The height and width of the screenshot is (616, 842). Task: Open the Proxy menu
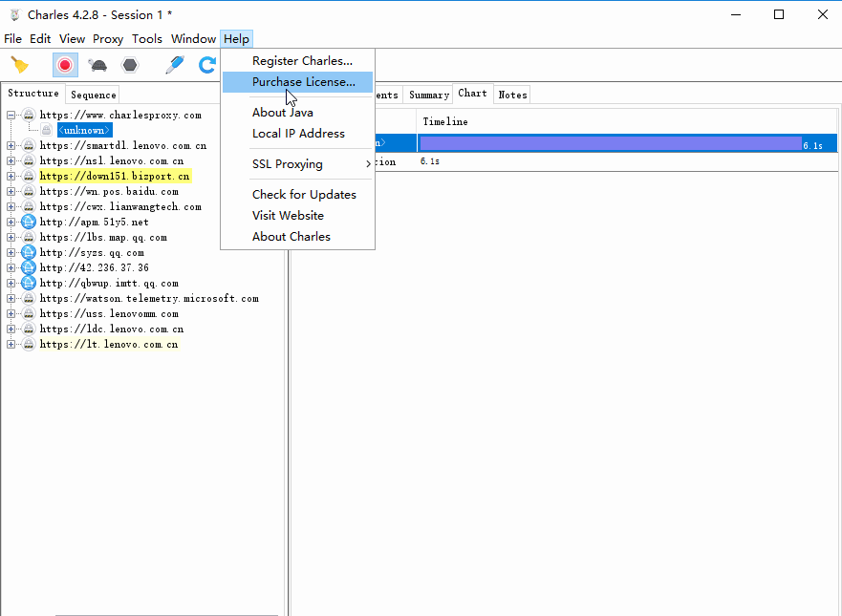(x=108, y=38)
